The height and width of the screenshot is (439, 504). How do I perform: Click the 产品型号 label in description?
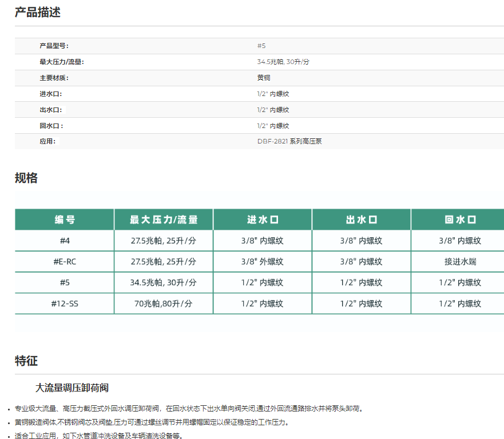[54, 46]
